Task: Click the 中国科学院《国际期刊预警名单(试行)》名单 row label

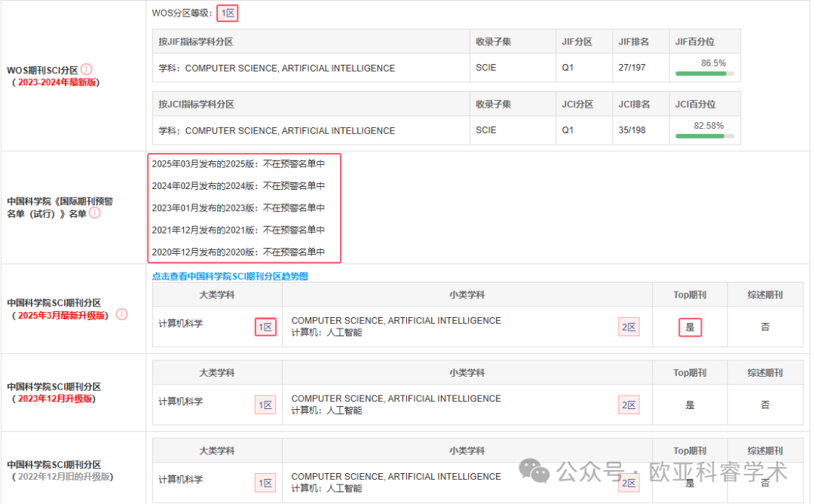Action: click(x=60, y=207)
